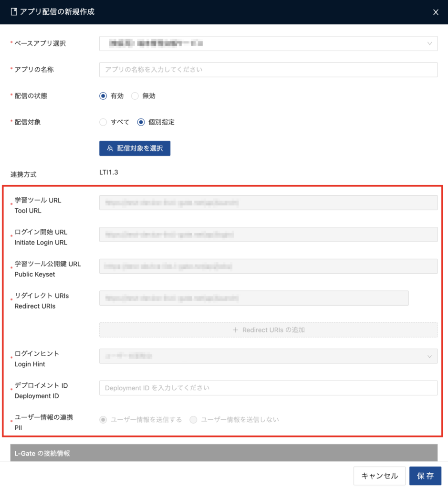The image size is (448, 489).
Task: Close the アプリ配信の新規作成 dialog
Action: [x=435, y=12]
